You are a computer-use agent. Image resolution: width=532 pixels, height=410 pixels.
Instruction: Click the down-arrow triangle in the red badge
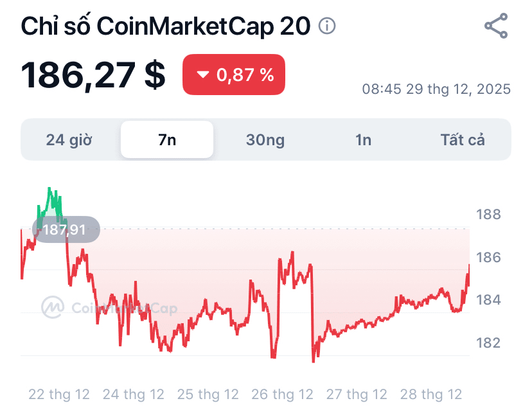tap(203, 75)
